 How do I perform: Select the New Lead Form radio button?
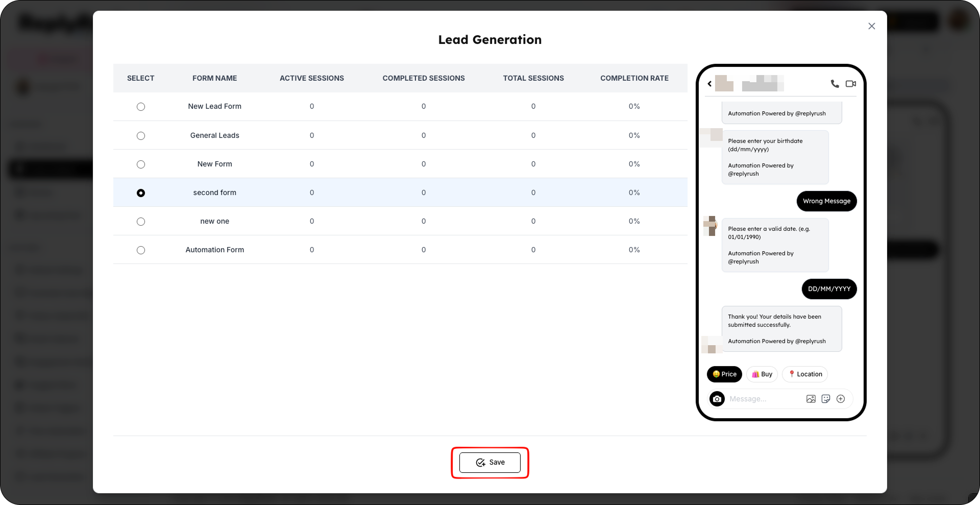[141, 107]
